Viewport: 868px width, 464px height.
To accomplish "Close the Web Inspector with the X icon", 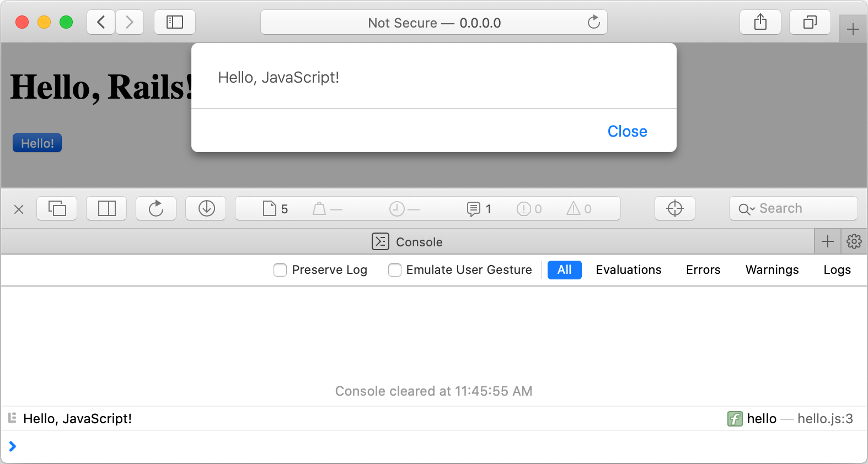I will click(x=19, y=209).
